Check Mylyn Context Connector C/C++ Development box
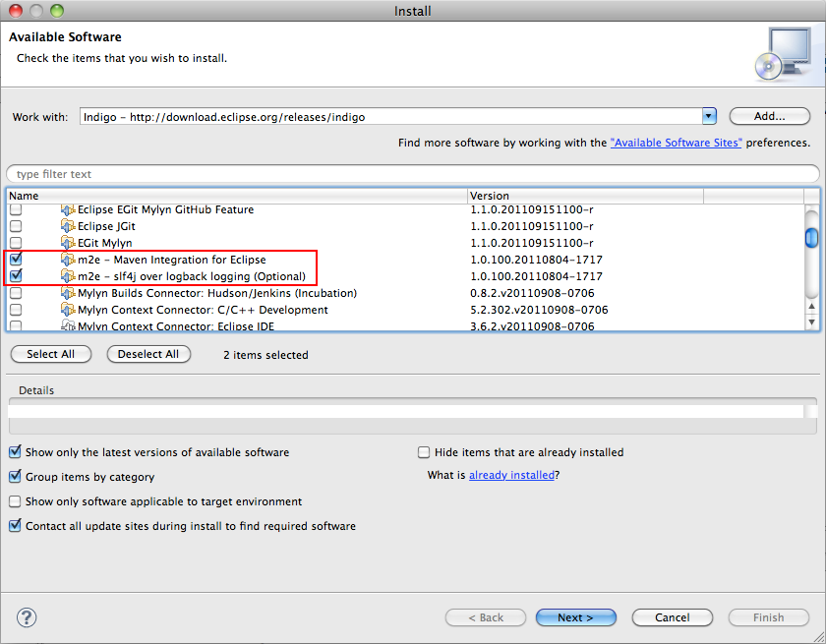This screenshot has width=826, height=644. [16, 310]
